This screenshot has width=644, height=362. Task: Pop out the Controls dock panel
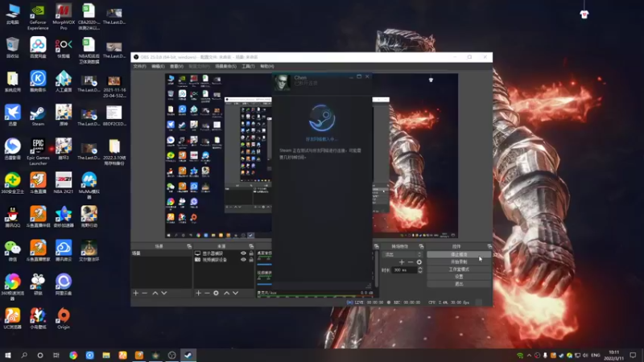489,246
